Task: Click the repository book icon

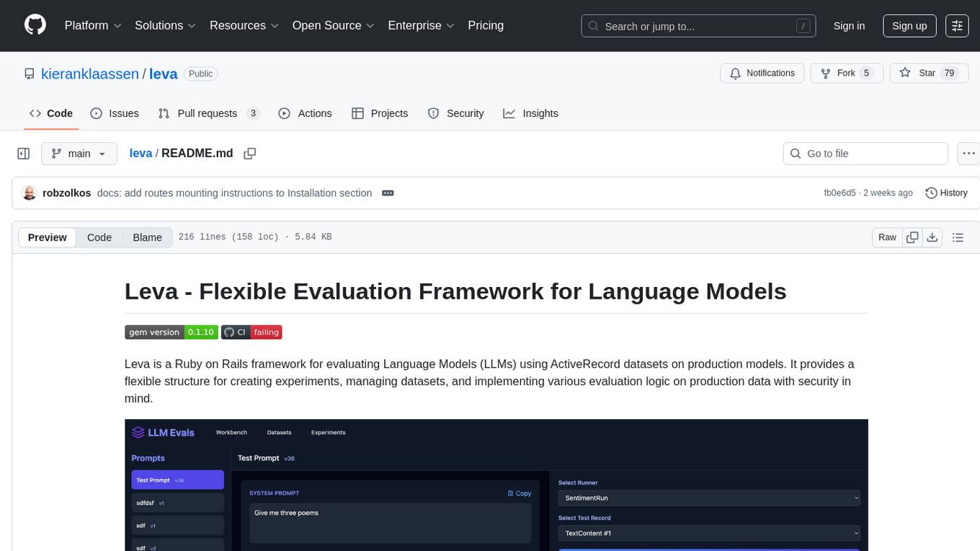Action: 30,74
